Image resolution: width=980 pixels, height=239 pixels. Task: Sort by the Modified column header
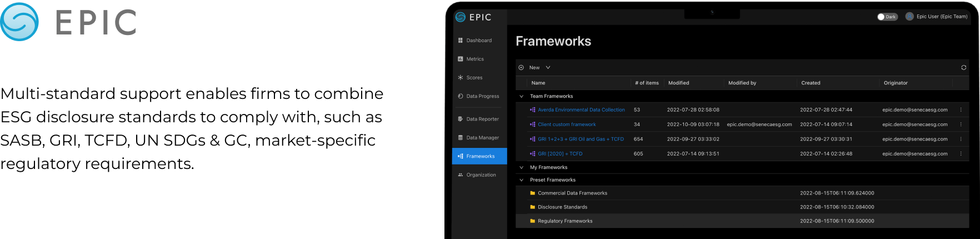pos(678,83)
